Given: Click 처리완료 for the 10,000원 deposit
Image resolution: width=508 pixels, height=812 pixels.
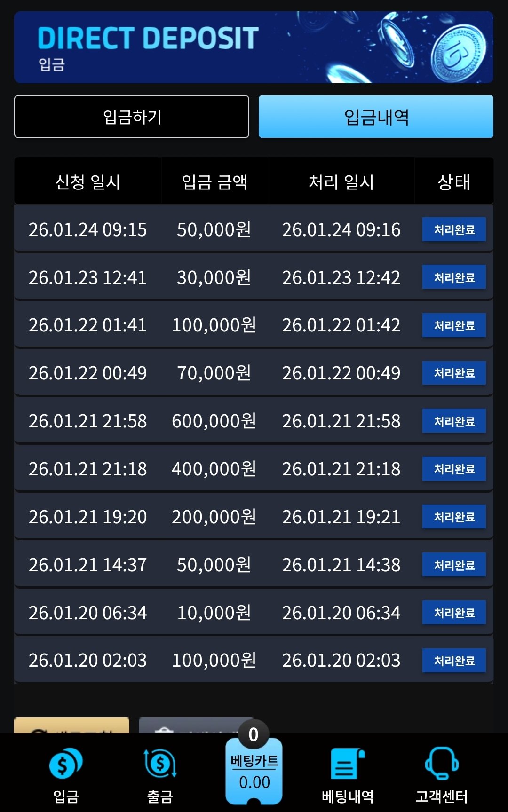Looking at the screenshot, I should point(454,613).
